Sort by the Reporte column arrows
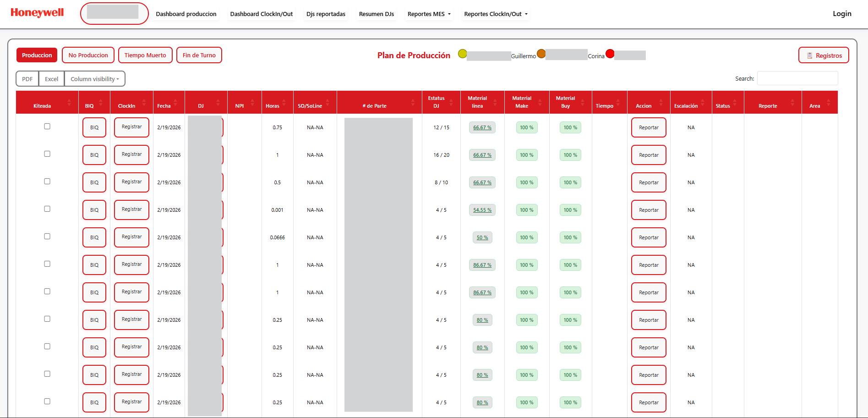The height and width of the screenshot is (418, 868). point(792,102)
